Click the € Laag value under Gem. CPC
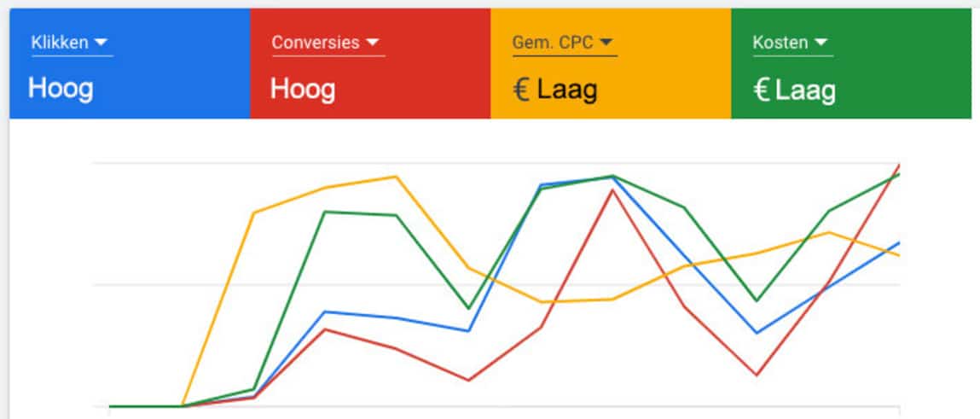This screenshot has width=980, height=419. coord(555,90)
